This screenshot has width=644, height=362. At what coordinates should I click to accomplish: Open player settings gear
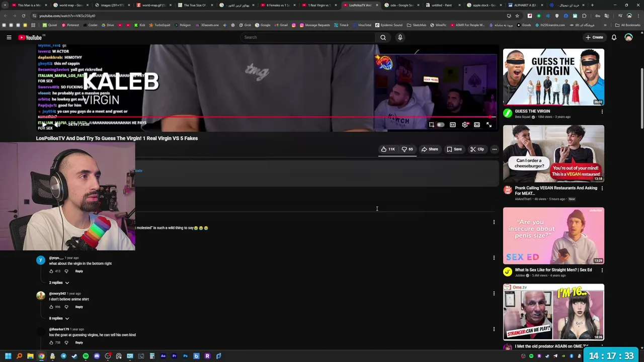click(x=465, y=125)
